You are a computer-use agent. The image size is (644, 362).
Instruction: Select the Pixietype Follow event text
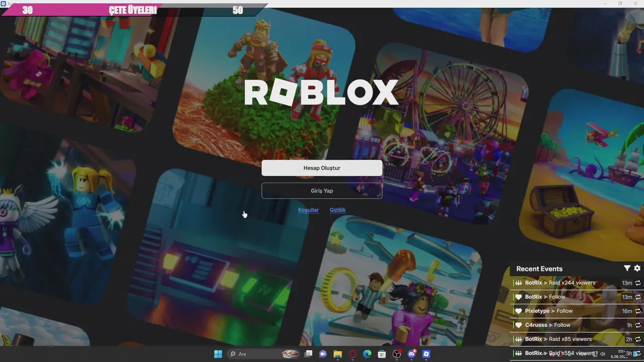(x=549, y=311)
